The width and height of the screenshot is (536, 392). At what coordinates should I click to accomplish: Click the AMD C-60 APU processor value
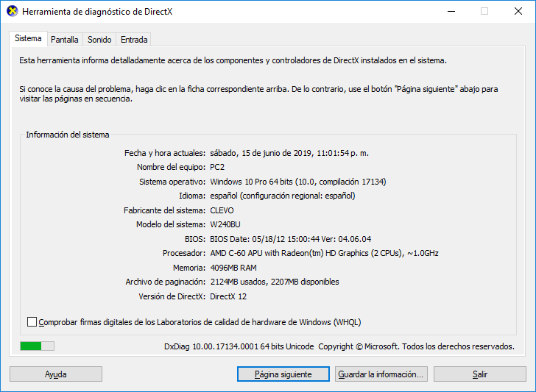coord(324,253)
